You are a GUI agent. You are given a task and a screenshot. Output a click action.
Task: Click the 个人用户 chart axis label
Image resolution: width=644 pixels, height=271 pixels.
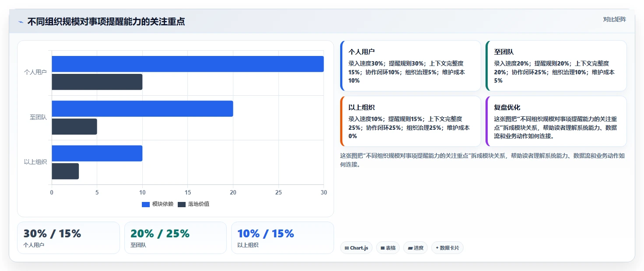(x=35, y=73)
